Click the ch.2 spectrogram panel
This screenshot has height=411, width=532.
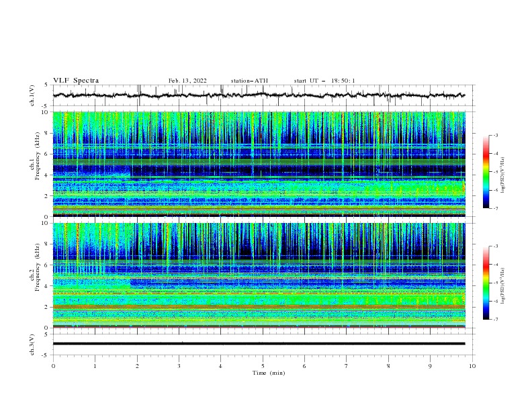259,275
